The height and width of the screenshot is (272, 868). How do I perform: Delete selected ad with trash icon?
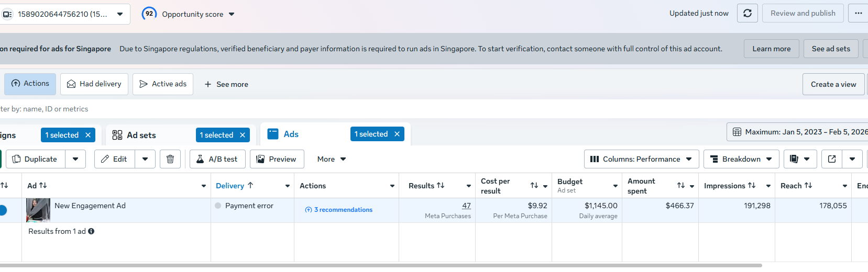[x=170, y=159]
